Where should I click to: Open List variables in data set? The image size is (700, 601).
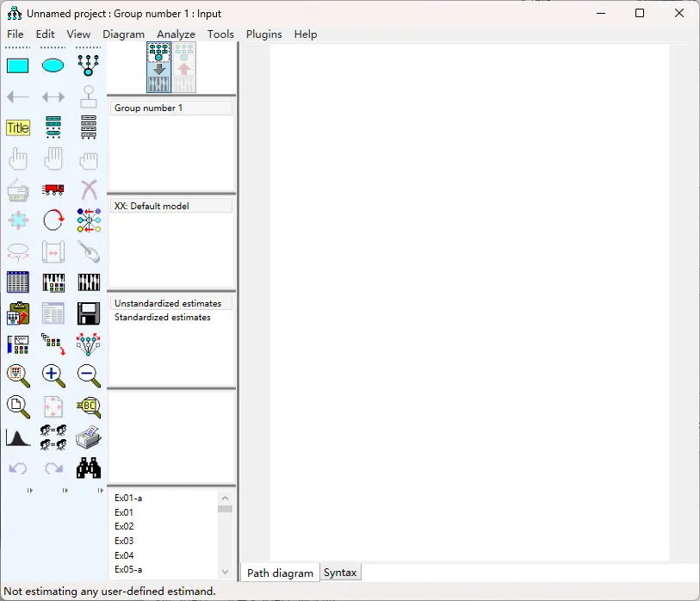coord(89,127)
